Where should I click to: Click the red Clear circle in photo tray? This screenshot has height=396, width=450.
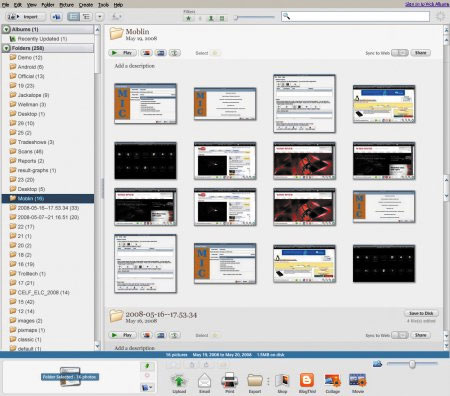(147, 375)
